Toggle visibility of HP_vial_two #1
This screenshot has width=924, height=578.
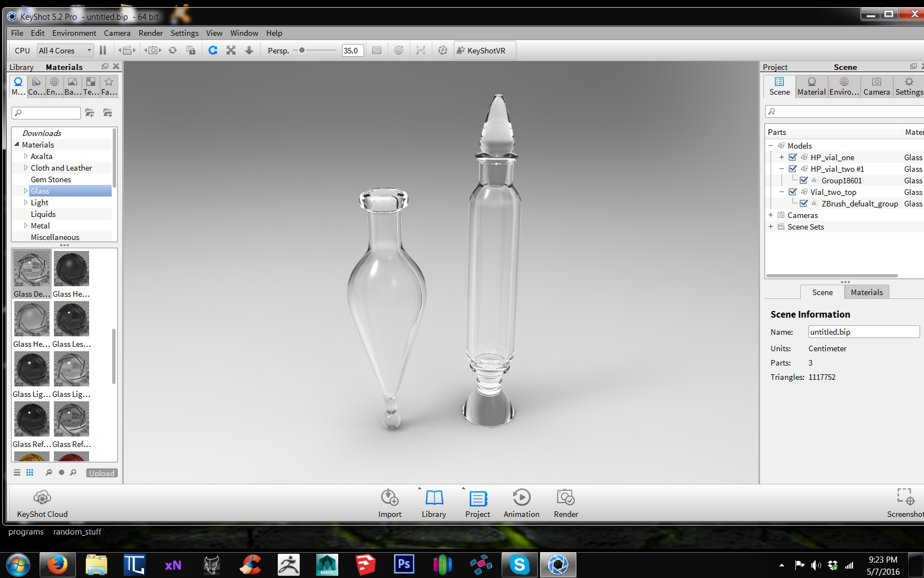pos(793,169)
